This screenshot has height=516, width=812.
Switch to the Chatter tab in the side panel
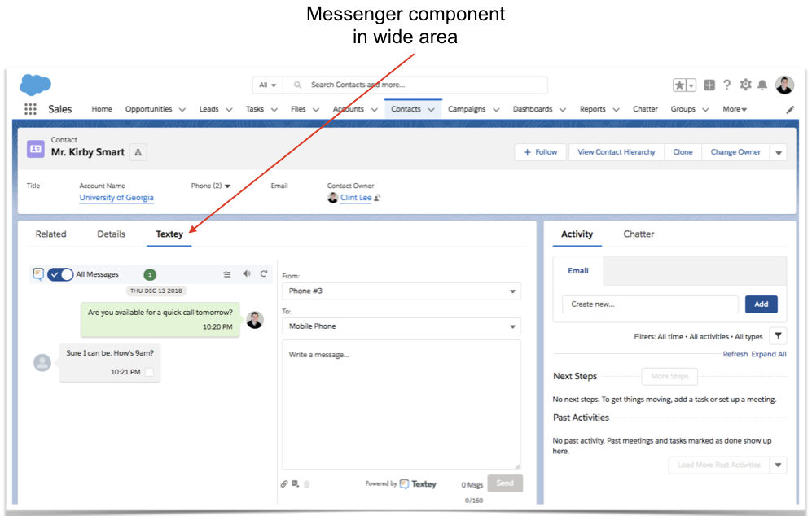639,234
